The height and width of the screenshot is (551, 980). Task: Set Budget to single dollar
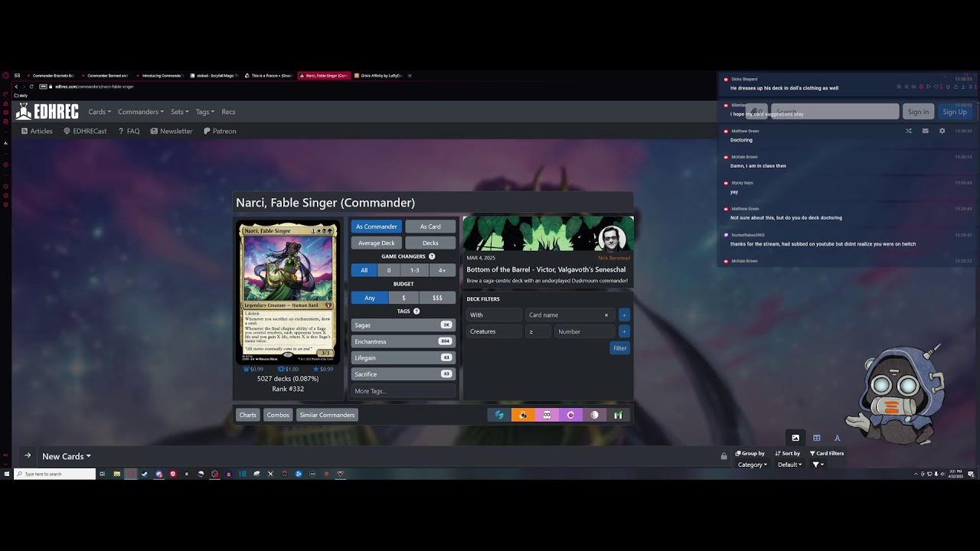404,298
